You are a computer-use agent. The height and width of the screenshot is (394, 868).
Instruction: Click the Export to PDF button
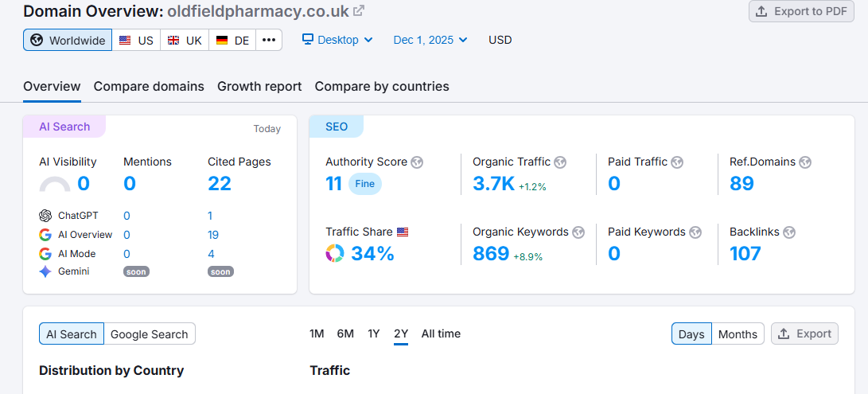801,11
